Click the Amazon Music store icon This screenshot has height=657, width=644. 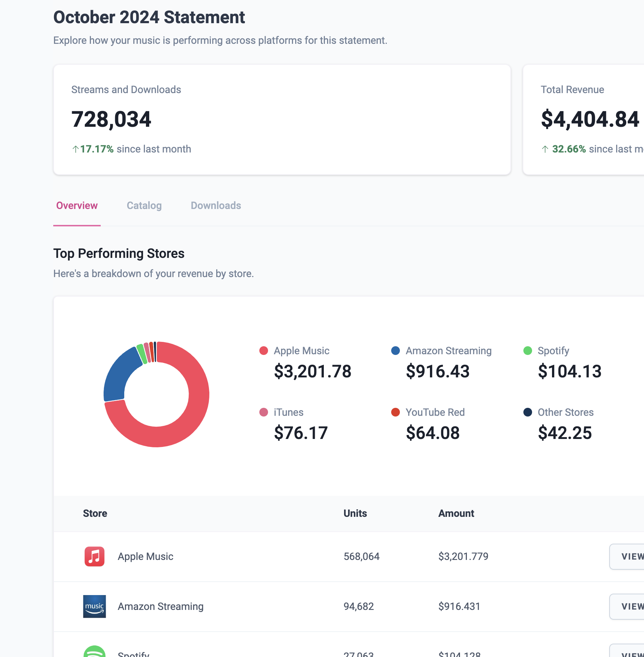[95, 606]
